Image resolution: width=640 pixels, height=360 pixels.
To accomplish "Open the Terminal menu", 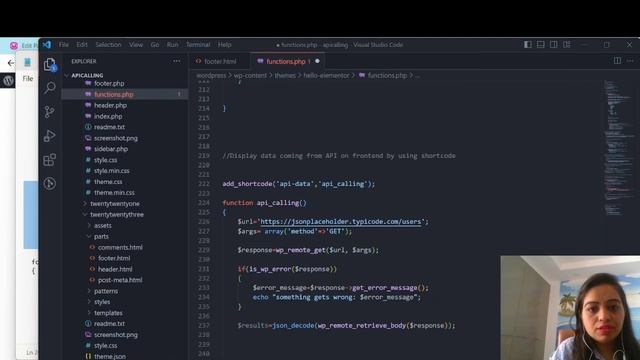I will coord(198,44).
